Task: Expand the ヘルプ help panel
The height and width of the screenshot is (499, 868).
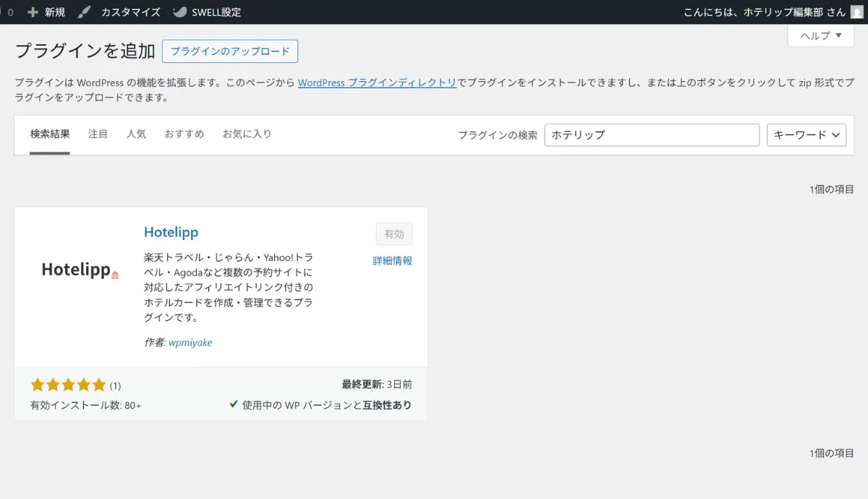Action: 821,35
